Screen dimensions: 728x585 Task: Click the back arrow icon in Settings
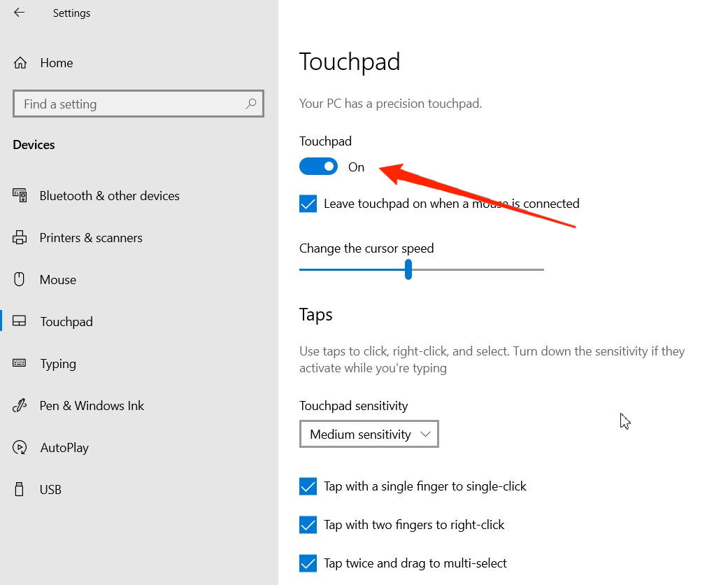click(x=19, y=13)
